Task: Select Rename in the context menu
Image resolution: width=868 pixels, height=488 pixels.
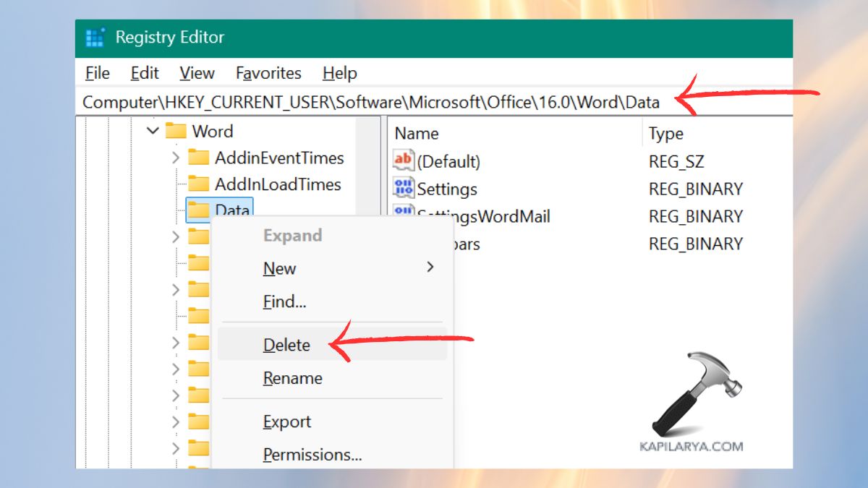Action: [x=292, y=378]
